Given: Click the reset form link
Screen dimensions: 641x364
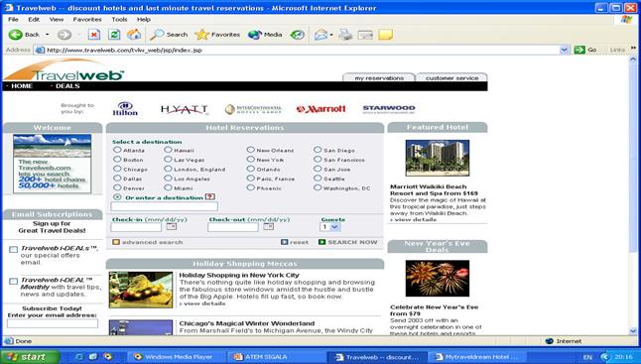Looking at the screenshot, I should point(295,242).
